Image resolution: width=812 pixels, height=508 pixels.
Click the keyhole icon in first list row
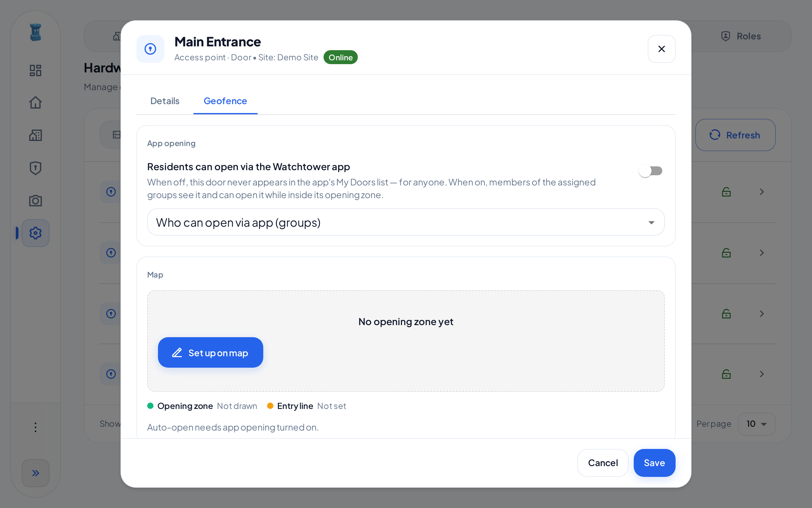point(111,192)
